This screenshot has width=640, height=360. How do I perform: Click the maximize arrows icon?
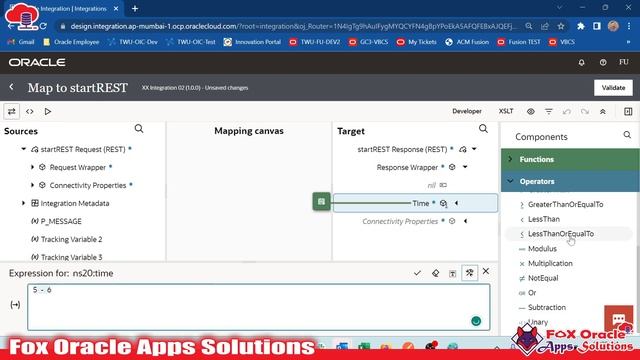603,111
